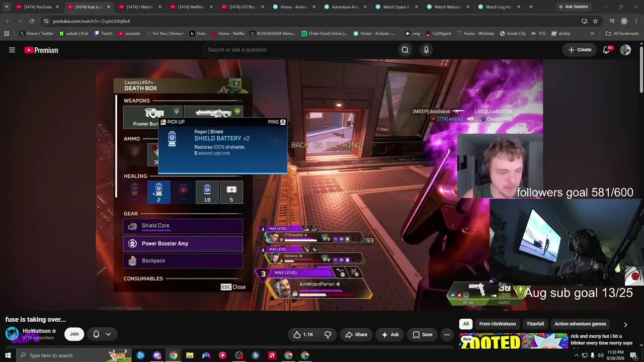Click the video player area
Image resolution: width=644 pixels, height=362 pixels.
click(x=319, y=185)
